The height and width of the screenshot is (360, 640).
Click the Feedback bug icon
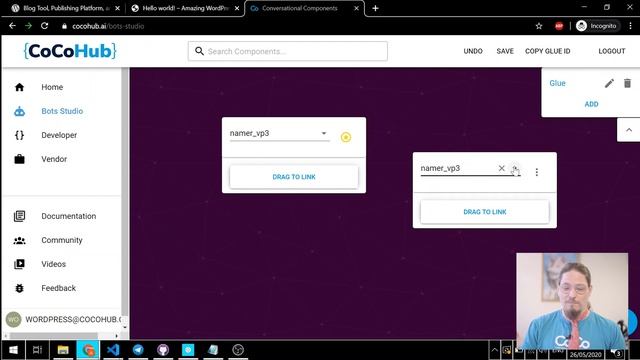pyautogui.click(x=19, y=288)
